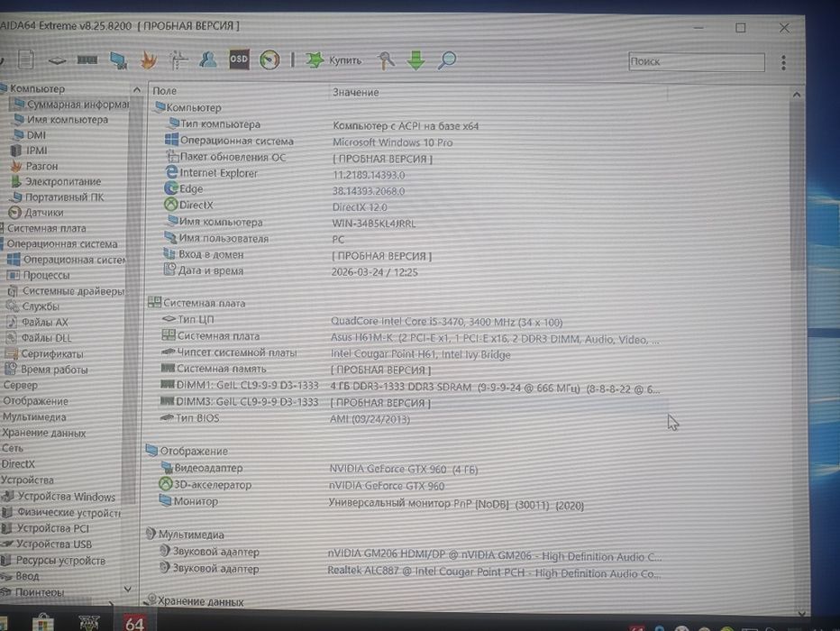Click the Internet Explorer row icon
Image resolution: width=840 pixels, height=631 pixels.
171,172
